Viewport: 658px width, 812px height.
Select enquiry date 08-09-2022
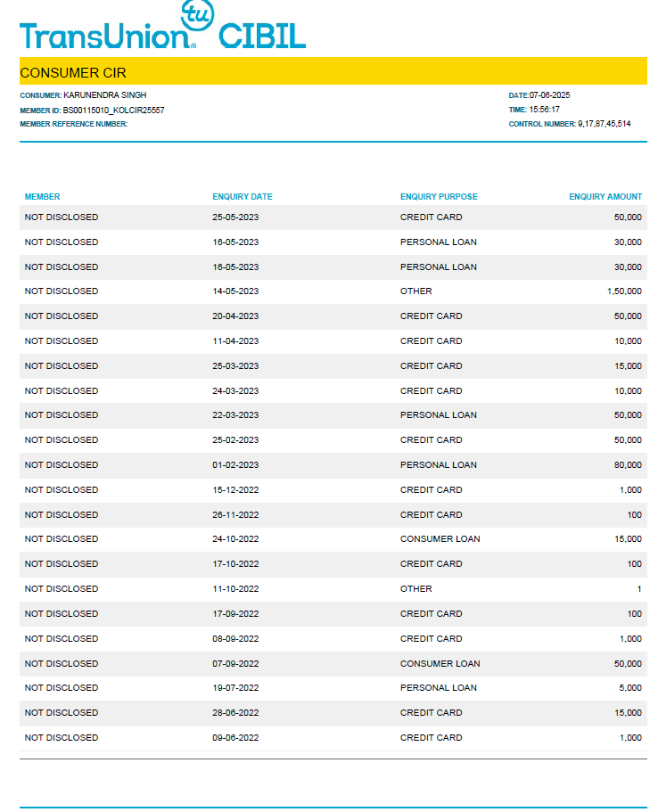pos(235,638)
